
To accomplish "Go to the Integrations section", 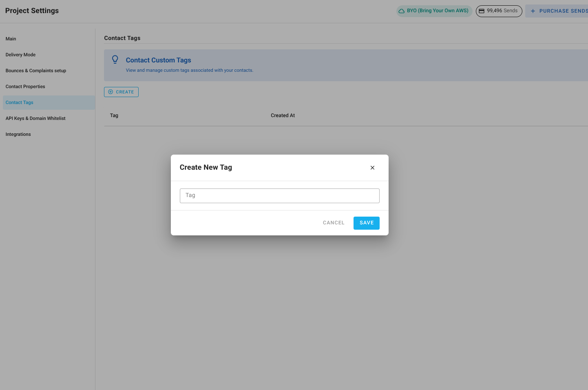I will tap(18, 134).
